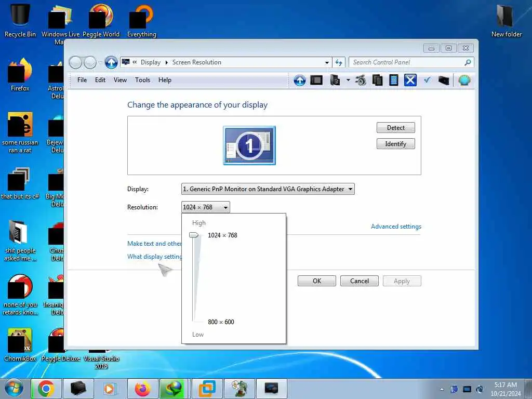Click the blue list sheet toolbar icon
This screenshot has height=399, width=532.
tap(394, 81)
